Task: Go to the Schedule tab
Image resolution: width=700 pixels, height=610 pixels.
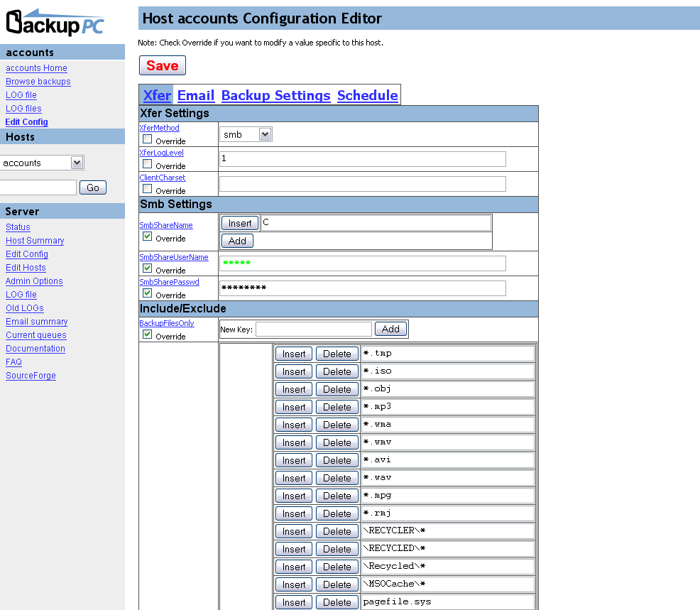Action: 367,95
